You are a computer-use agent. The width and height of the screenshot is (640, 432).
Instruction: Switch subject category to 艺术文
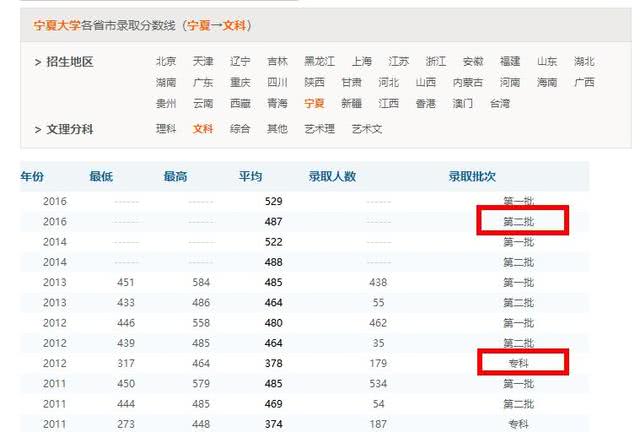pos(367,129)
